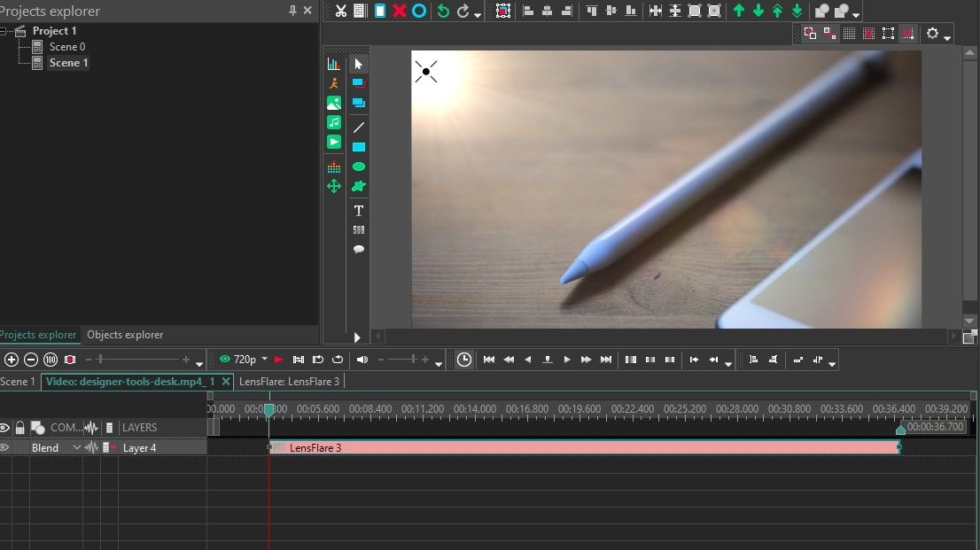This screenshot has height=550, width=980.
Task: Add a video object from the sidebar
Action: (x=334, y=141)
